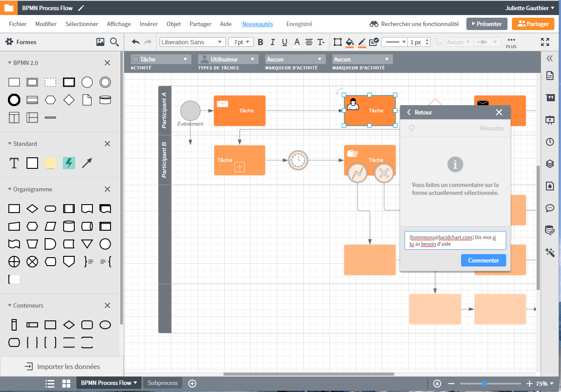
Task: Open the Fichier menu
Action: point(18,24)
